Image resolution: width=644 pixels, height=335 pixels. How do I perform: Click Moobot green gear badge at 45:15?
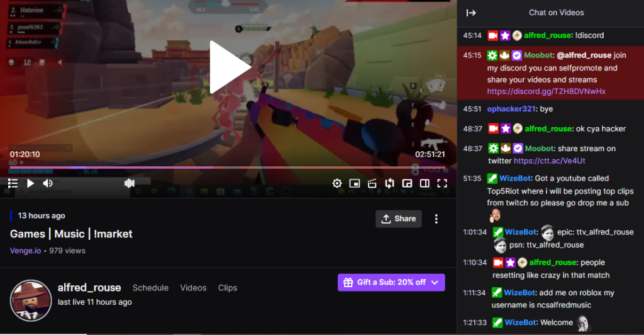pyautogui.click(x=492, y=55)
